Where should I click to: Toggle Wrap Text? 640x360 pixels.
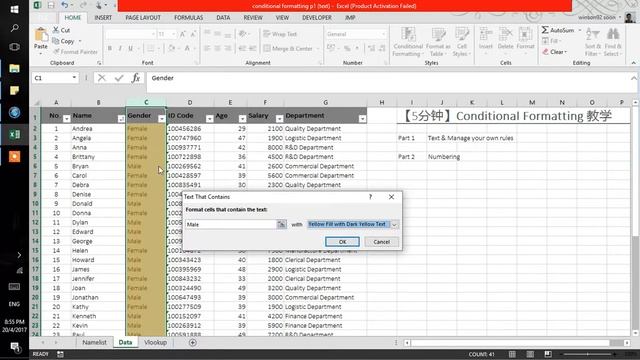click(280, 34)
